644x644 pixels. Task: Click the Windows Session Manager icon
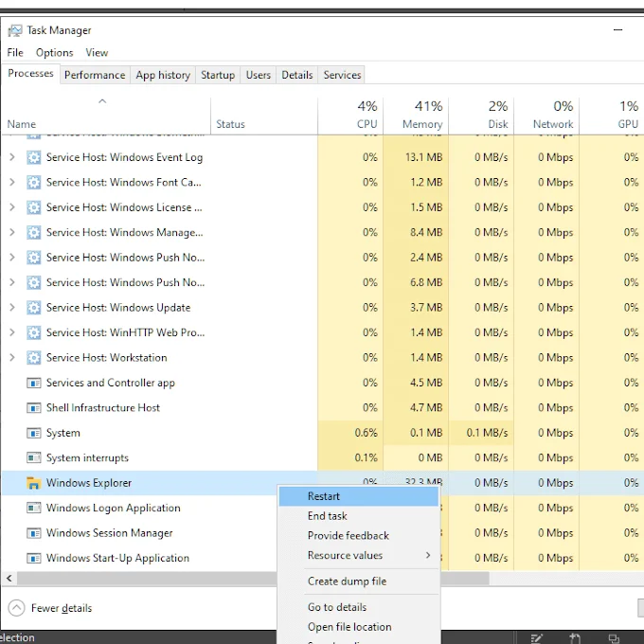34,533
